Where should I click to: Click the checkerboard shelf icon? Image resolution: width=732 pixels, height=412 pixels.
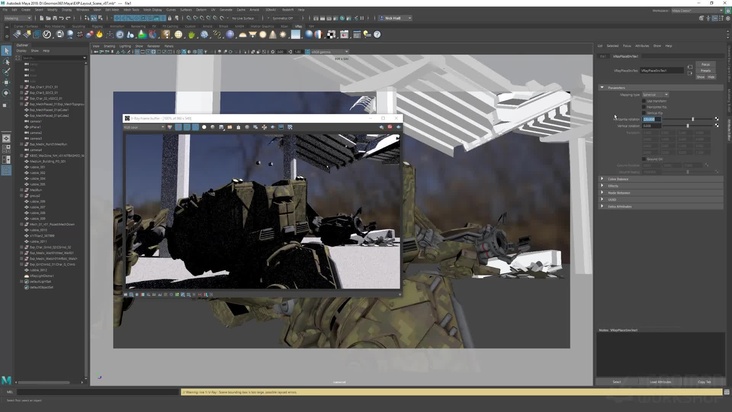[x=331, y=35]
